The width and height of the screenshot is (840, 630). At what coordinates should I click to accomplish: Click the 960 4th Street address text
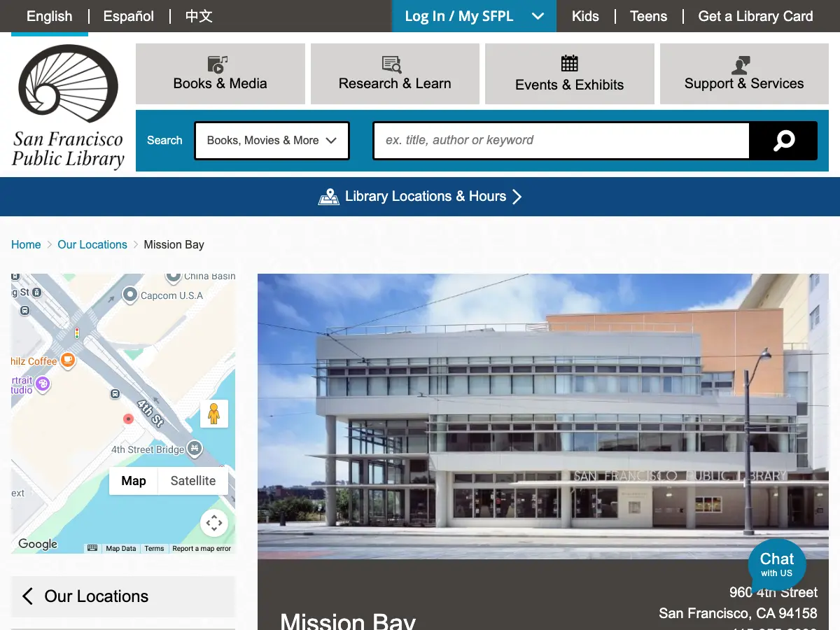click(773, 592)
